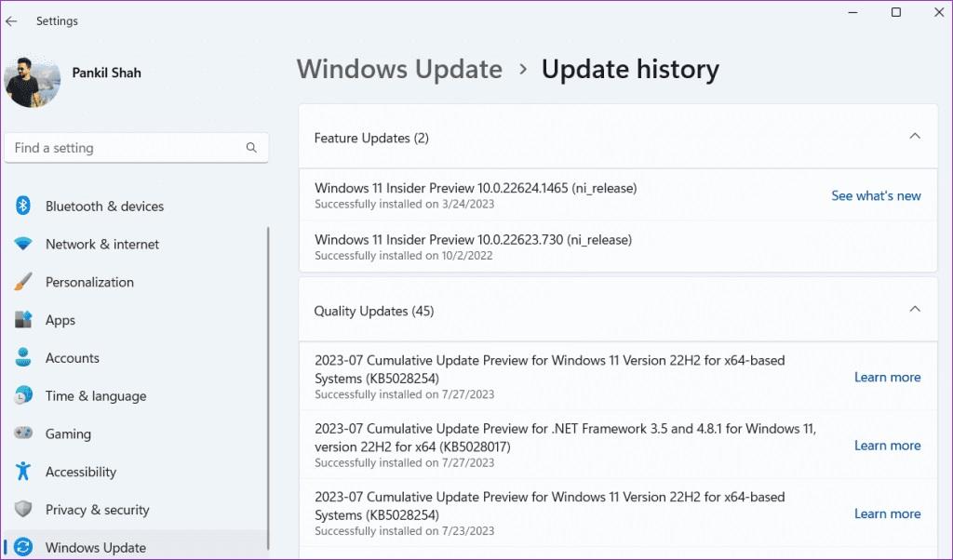Open Network & internet wifi icon
953x560 pixels.
point(23,244)
